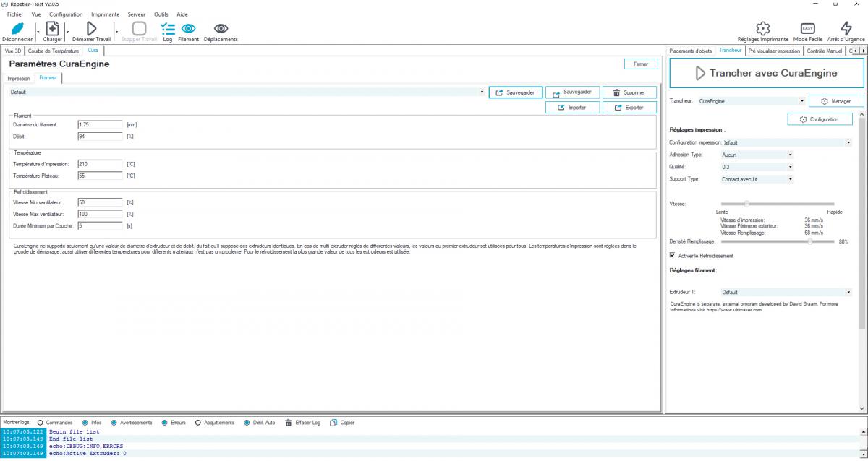
Task: Click Température d'impression field
Action: pos(100,164)
